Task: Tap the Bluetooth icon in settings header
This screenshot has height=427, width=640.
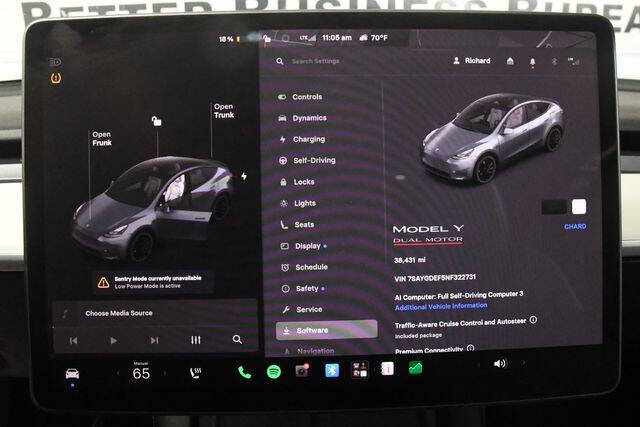Action: pos(554,62)
